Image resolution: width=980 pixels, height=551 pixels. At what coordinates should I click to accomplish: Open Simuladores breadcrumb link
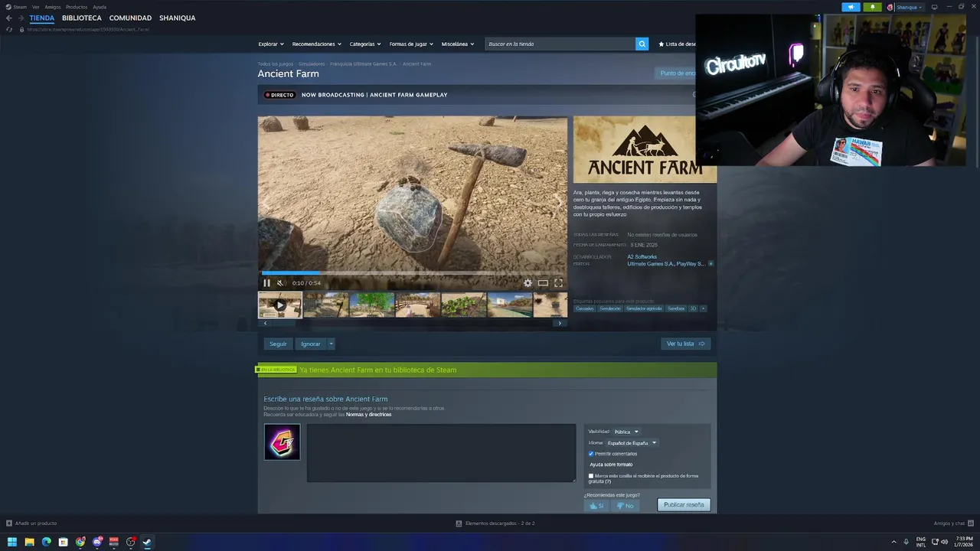pyautogui.click(x=312, y=64)
